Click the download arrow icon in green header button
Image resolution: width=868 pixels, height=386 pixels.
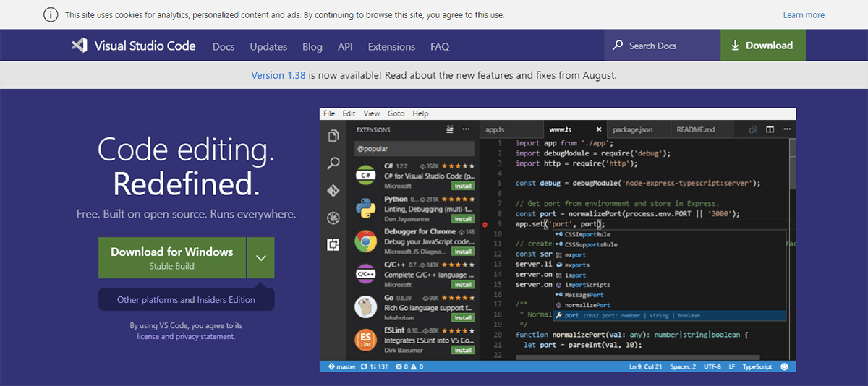click(735, 46)
